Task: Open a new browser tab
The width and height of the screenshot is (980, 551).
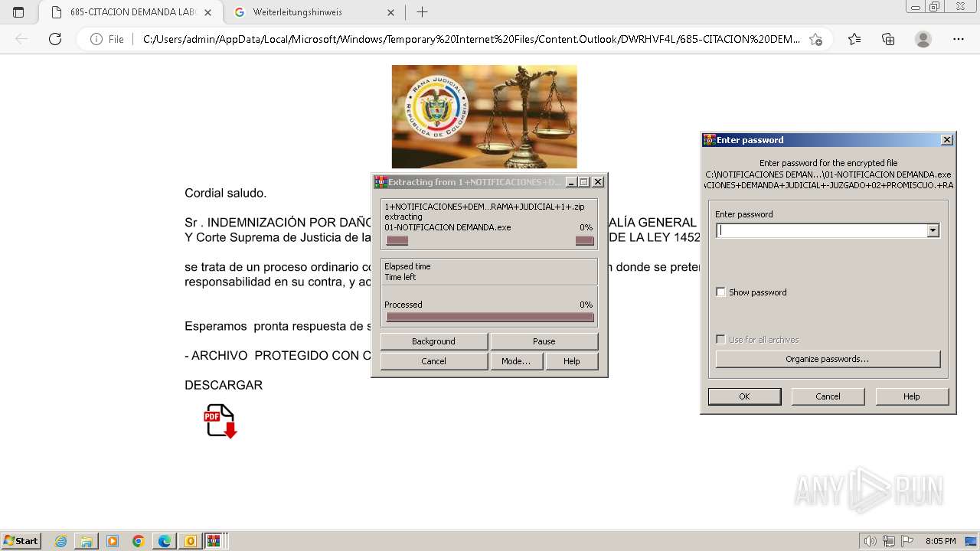Action: pos(422,12)
